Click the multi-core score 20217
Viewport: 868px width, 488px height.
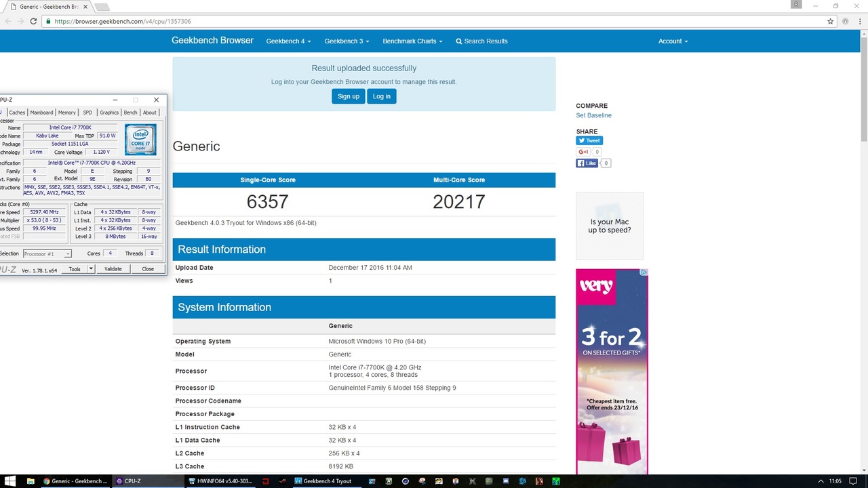[x=459, y=202]
